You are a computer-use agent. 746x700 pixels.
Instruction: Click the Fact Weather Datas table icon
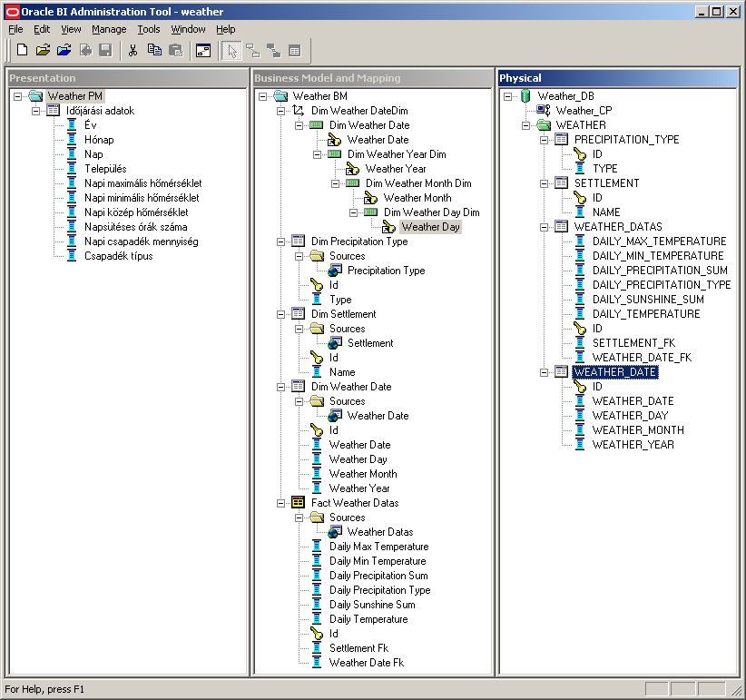(x=299, y=502)
